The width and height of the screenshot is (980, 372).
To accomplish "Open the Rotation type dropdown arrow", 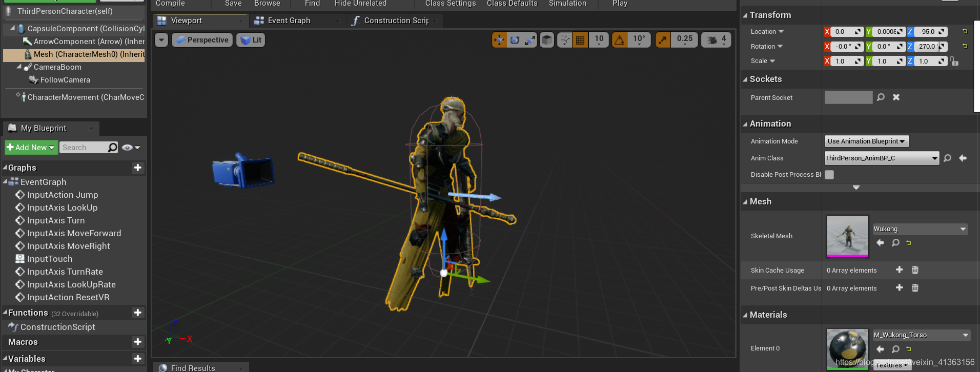I will point(780,46).
